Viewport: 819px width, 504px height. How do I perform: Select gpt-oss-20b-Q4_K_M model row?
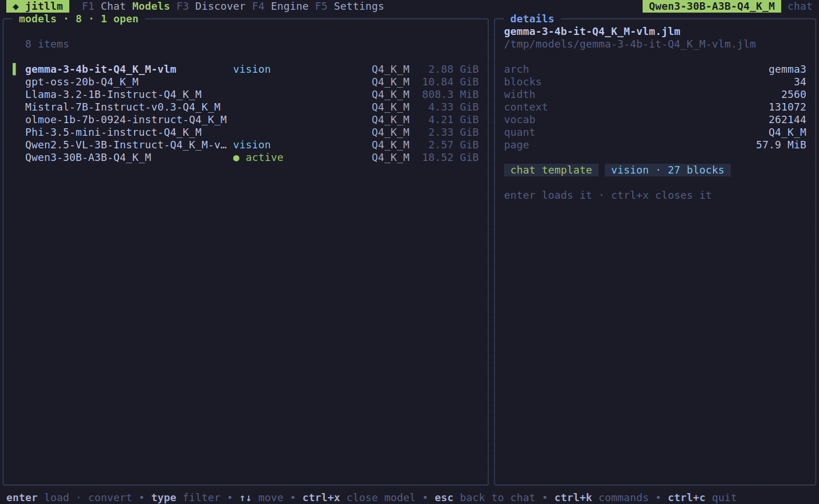(x=246, y=82)
